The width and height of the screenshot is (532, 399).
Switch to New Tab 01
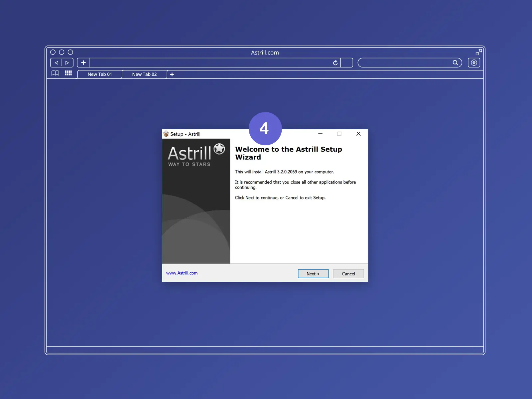pyautogui.click(x=100, y=74)
